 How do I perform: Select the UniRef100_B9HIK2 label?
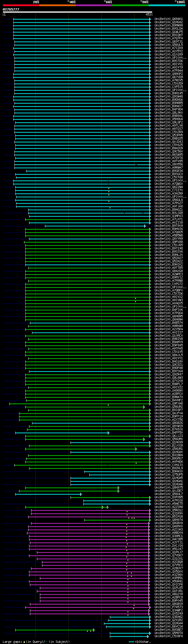[x=169, y=264]
